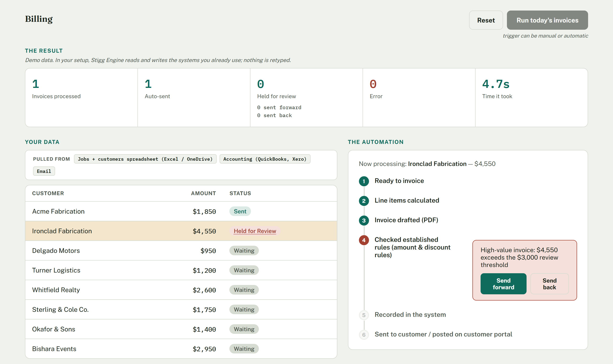This screenshot has width=613, height=364.
Task: Select step 5 circle Recorded in the system
Action: (364, 315)
